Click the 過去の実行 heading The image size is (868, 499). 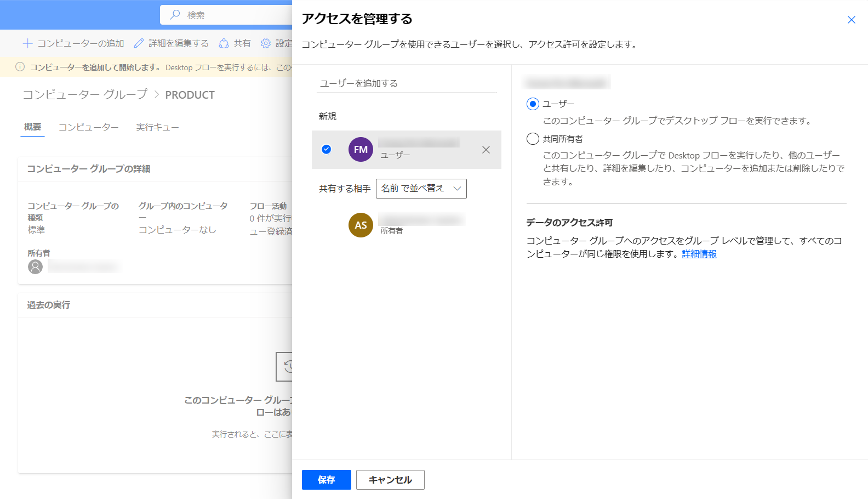tap(49, 305)
